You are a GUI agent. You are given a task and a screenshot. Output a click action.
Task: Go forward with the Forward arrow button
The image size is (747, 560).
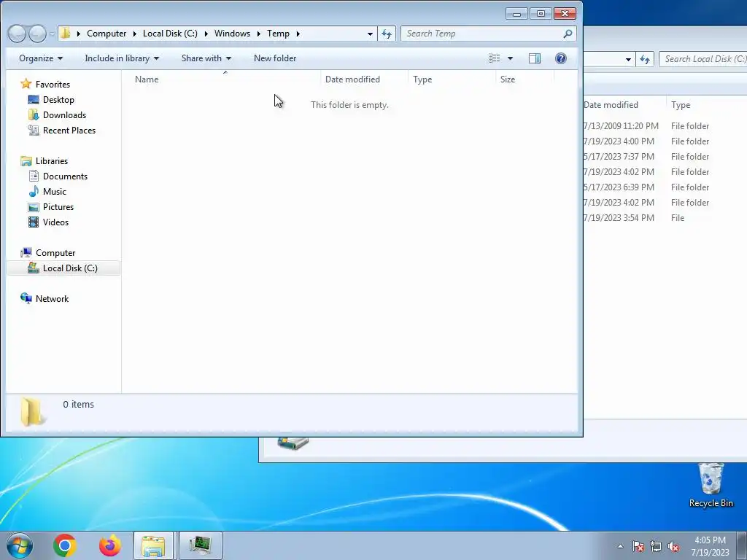pos(37,34)
